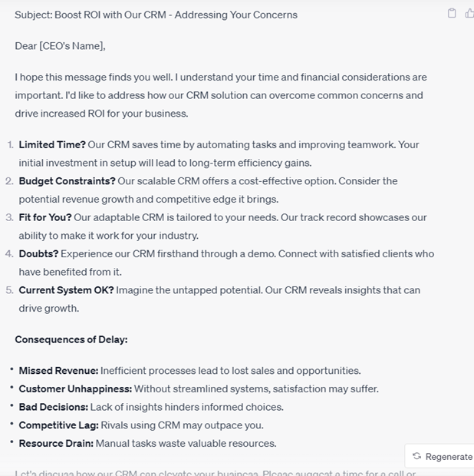Click the circular arrows regenerate icon
This screenshot has height=476, width=474.
(x=416, y=456)
